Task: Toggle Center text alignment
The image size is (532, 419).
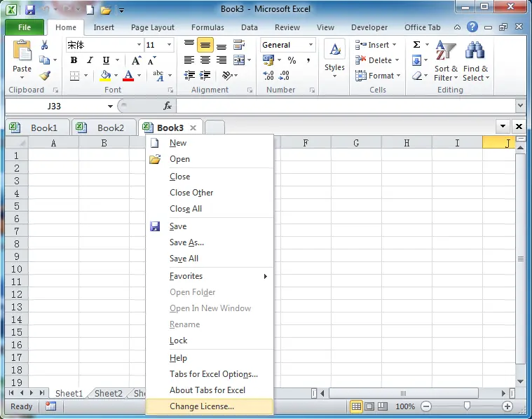Action: [x=205, y=60]
